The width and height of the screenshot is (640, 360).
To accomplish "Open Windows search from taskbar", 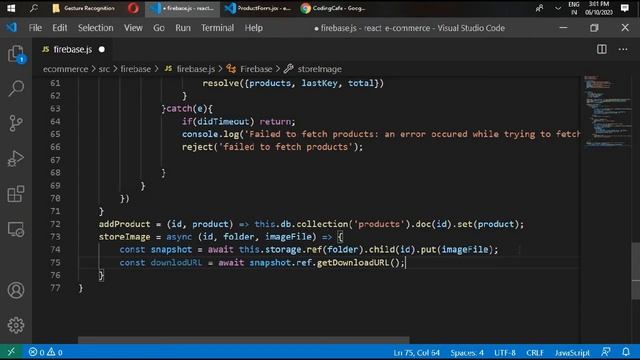I will pos(34,8).
